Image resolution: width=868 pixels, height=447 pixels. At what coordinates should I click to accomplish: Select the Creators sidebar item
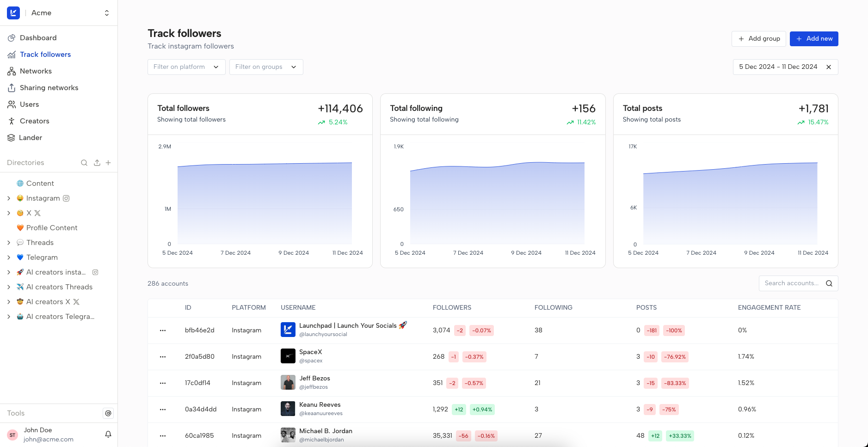[34, 121]
